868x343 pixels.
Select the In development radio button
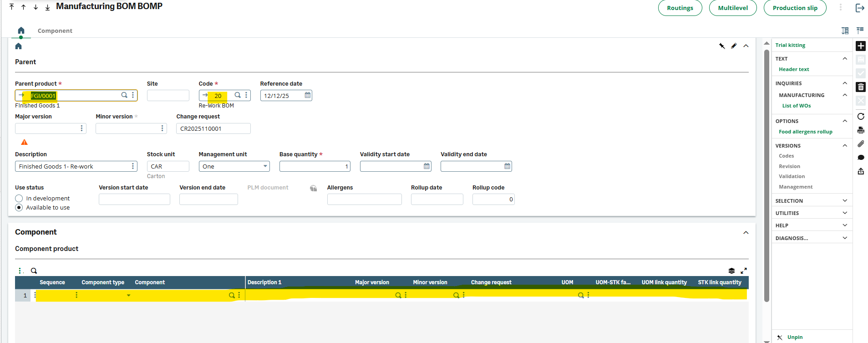click(19, 198)
